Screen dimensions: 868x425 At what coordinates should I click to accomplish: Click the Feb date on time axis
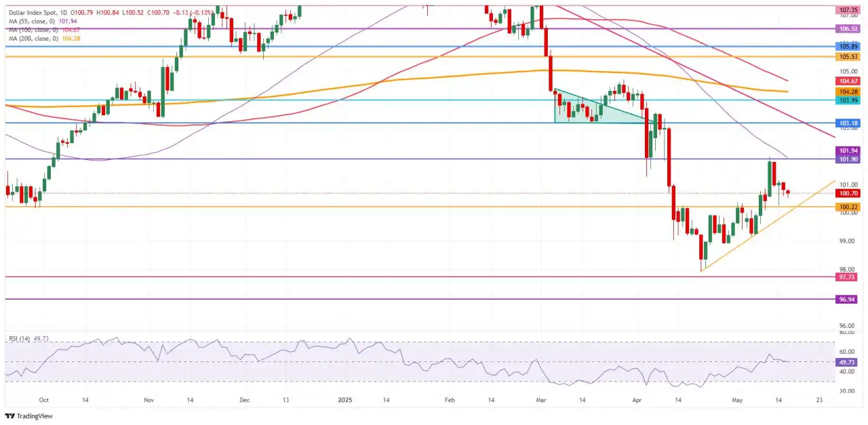(x=450, y=401)
